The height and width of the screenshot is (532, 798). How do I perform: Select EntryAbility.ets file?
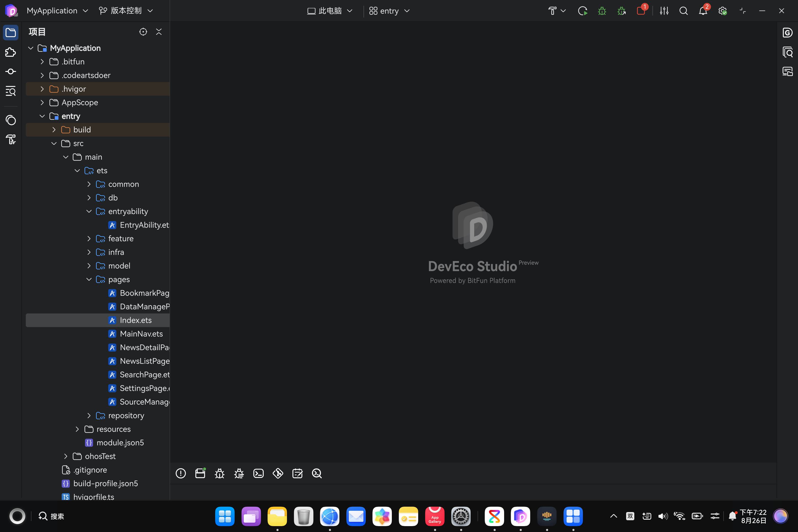98,225
